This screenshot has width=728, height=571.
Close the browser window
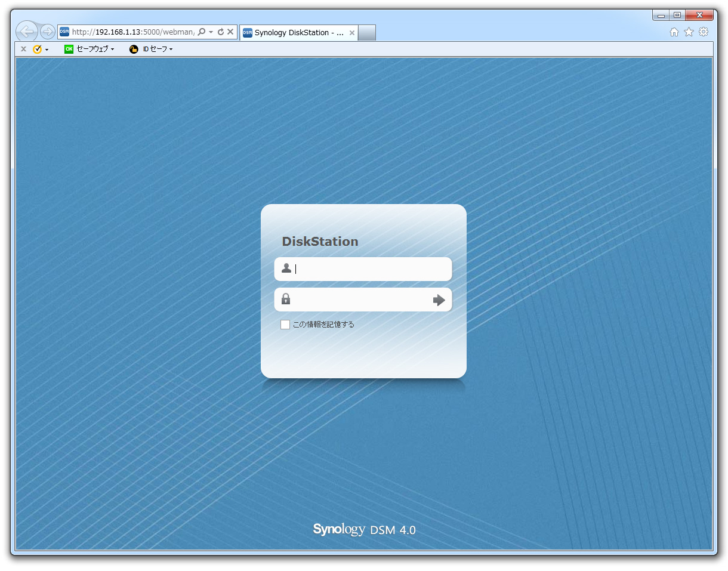coord(699,16)
